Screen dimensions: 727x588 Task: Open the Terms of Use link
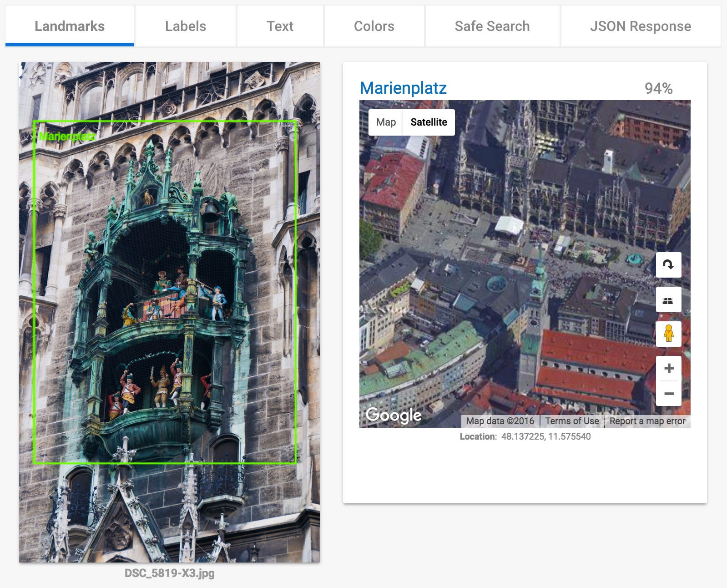[x=572, y=421]
